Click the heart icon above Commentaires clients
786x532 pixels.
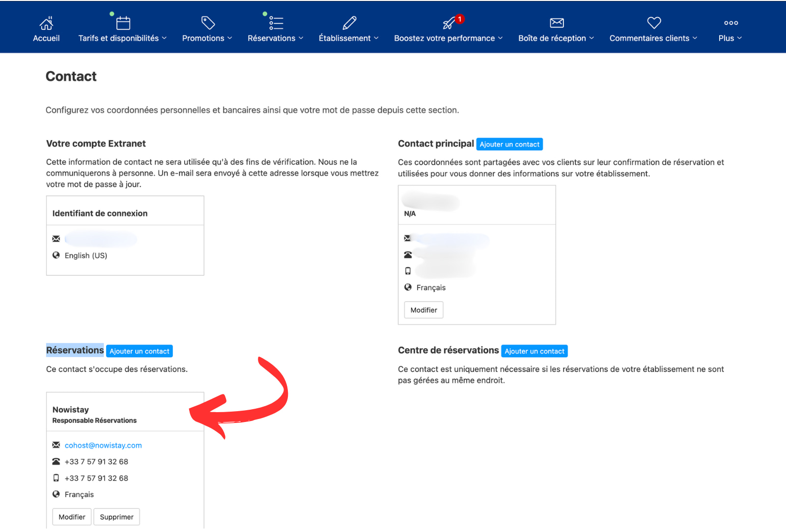tap(654, 23)
